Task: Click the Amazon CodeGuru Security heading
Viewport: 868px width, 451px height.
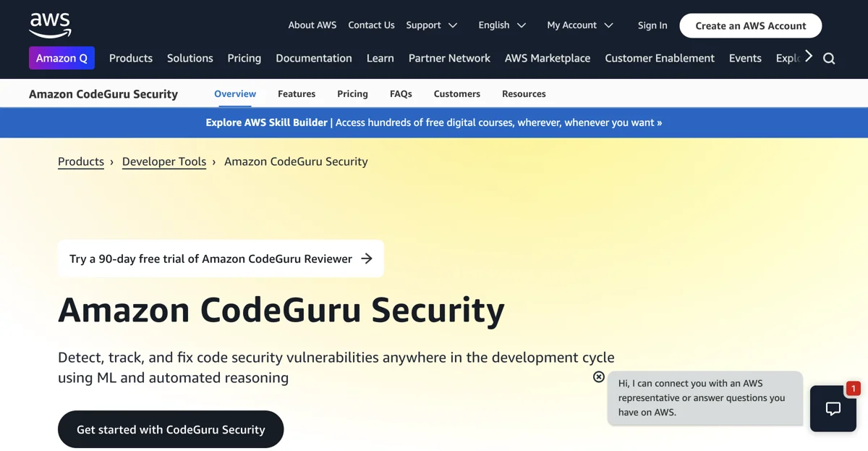Action: pyautogui.click(x=281, y=310)
